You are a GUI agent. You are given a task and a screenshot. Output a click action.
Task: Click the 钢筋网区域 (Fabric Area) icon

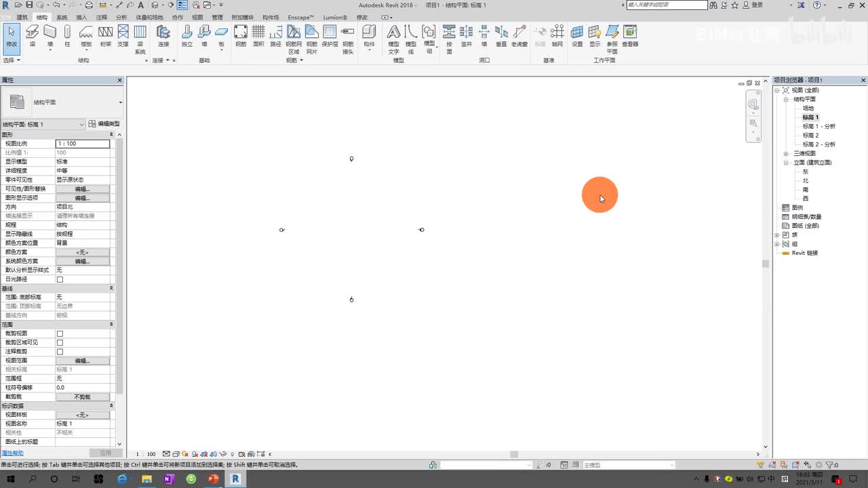click(x=294, y=39)
